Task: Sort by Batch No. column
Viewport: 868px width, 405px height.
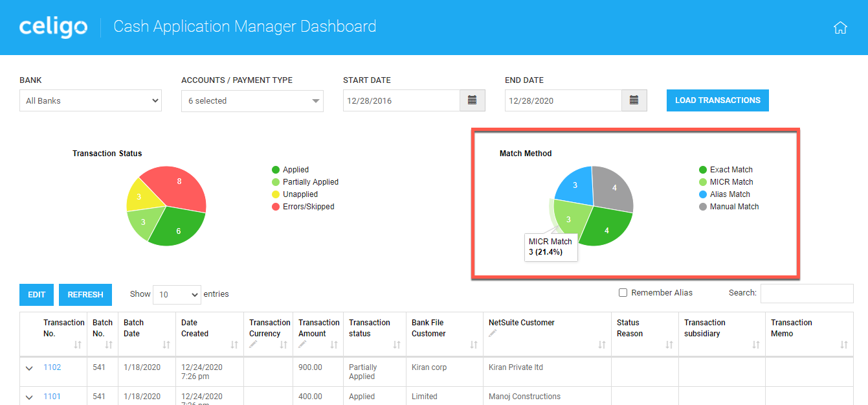Action: (x=109, y=345)
